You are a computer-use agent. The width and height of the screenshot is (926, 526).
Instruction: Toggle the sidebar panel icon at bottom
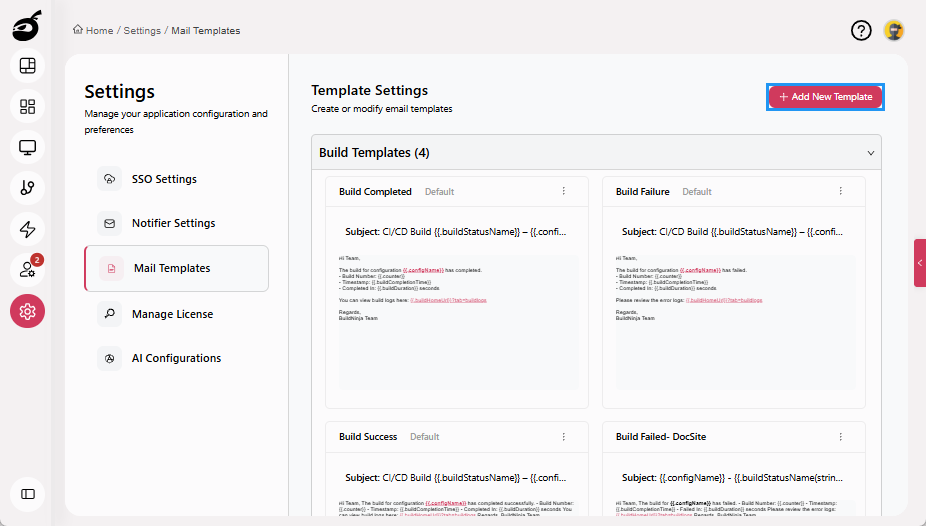27,494
